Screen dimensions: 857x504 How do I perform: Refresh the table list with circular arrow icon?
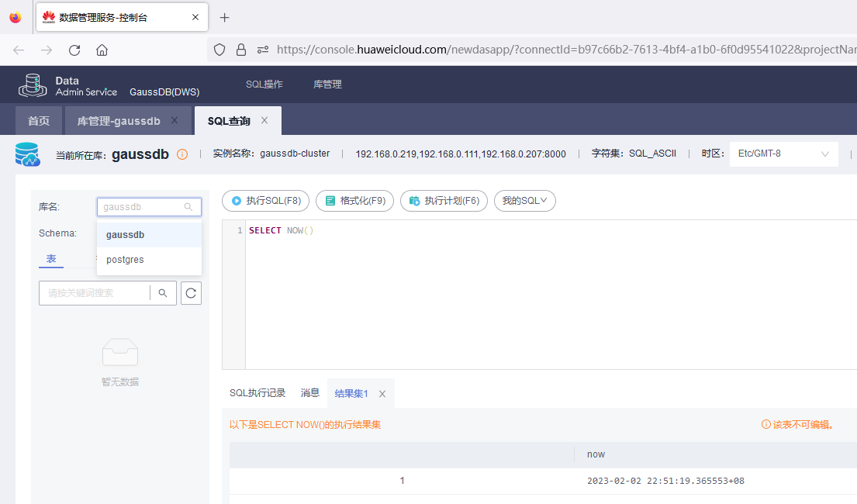click(x=191, y=293)
